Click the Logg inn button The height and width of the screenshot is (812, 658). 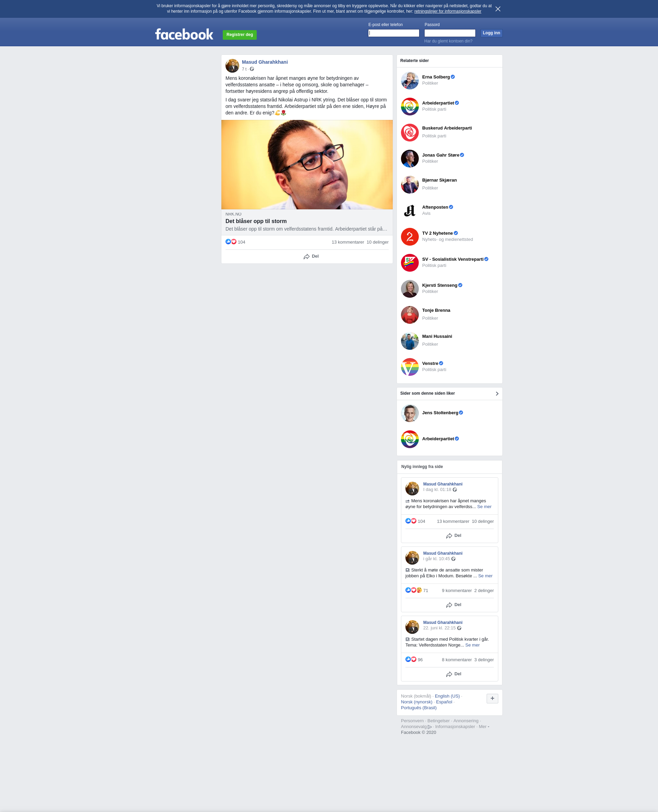[x=491, y=33]
